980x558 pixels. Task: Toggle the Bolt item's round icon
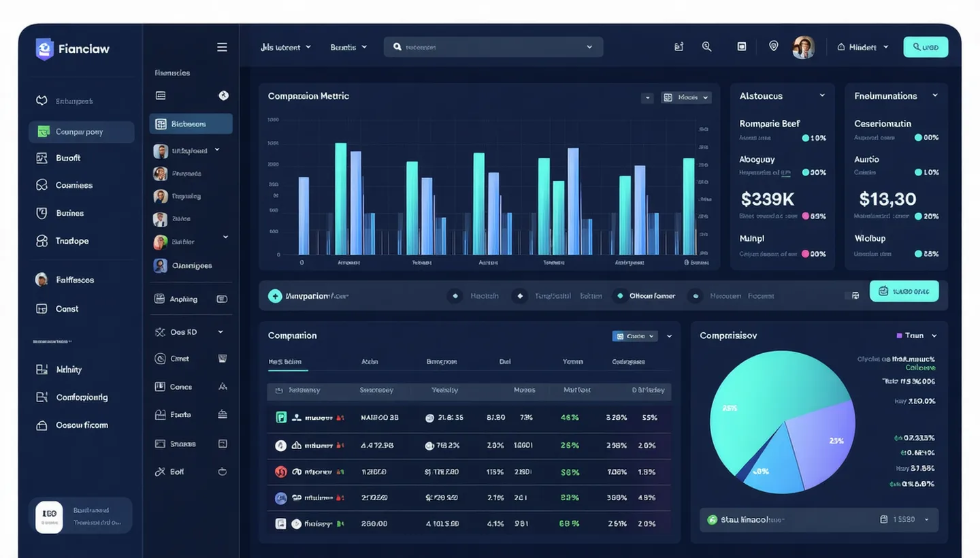(x=222, y=471)
